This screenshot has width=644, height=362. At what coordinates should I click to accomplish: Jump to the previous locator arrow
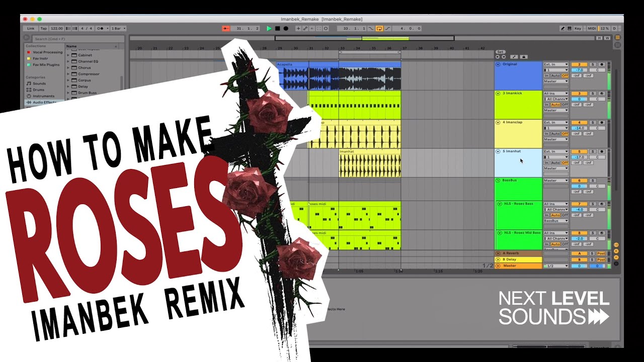[x=497, y=57]
